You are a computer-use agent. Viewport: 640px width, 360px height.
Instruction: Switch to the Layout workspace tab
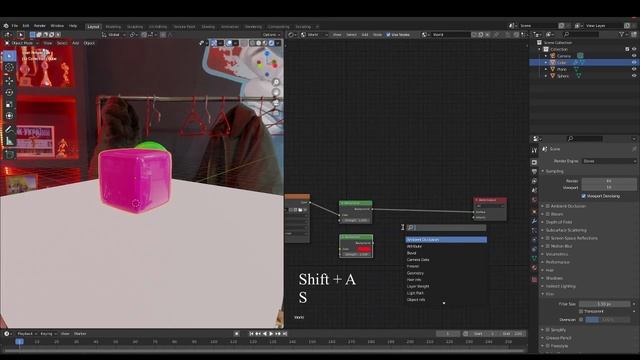tap(93, 27)
